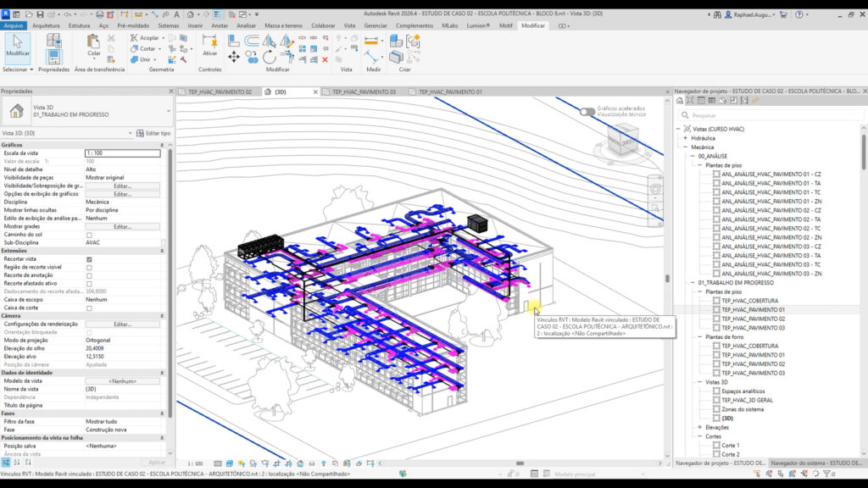Image resolution: width=868 pixels, height=488 pixels.
Task: Click the Ativar controls icon
Action: 209,41
